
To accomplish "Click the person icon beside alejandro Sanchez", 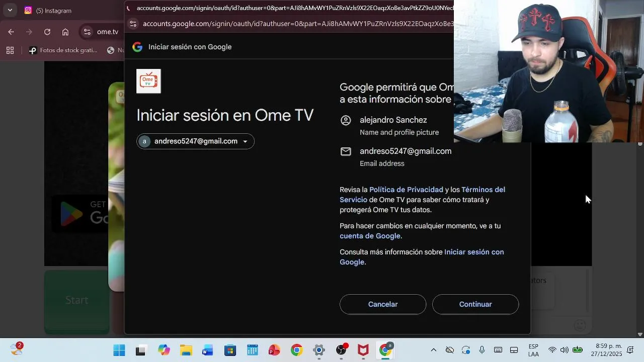I will [x=346, y=120].
